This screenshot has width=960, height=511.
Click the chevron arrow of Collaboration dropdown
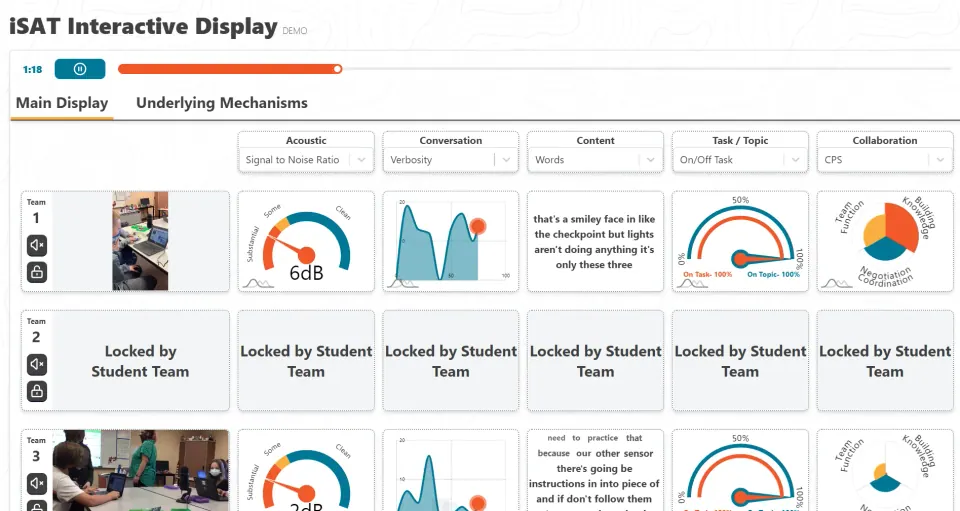tap(940, 160)
